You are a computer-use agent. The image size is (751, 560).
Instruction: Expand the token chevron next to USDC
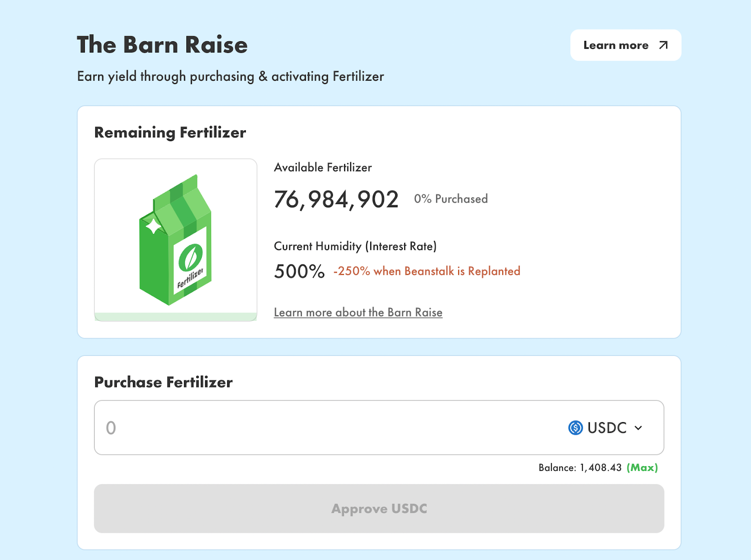638,428
